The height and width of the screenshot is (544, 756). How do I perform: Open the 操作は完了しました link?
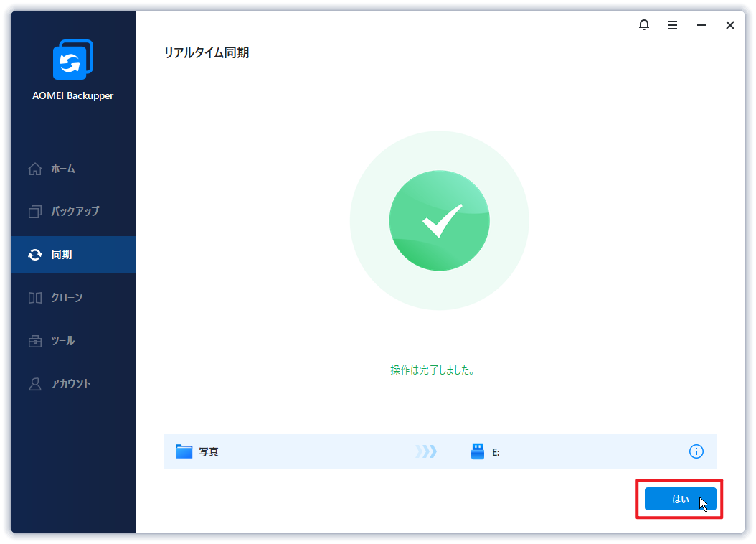433,370
